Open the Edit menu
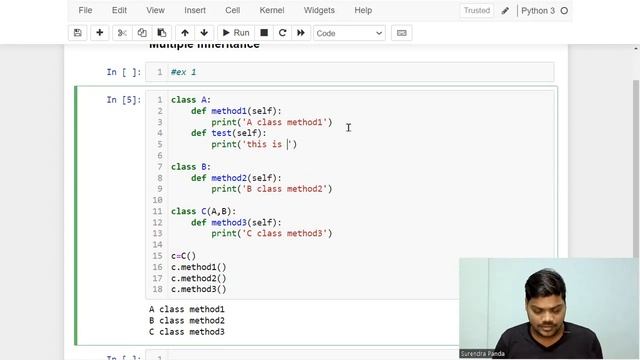This screenshot has width=640, height=360. coord(119,10)
